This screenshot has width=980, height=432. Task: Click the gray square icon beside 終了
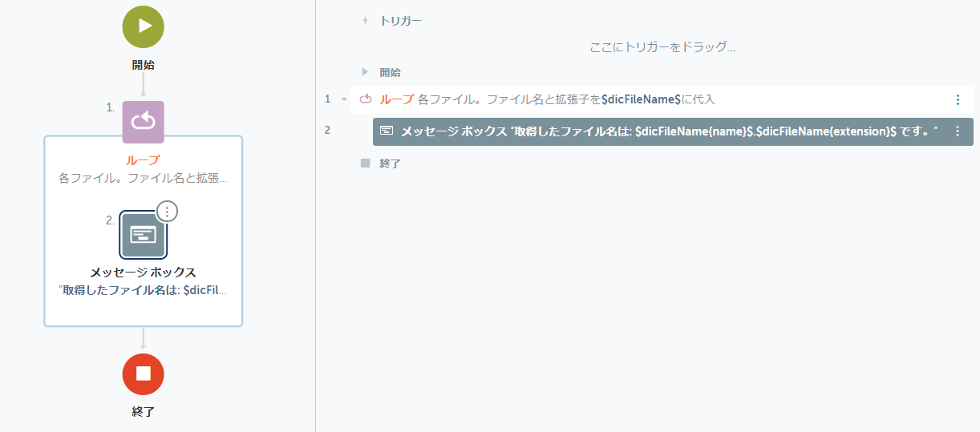click(366, 163)
